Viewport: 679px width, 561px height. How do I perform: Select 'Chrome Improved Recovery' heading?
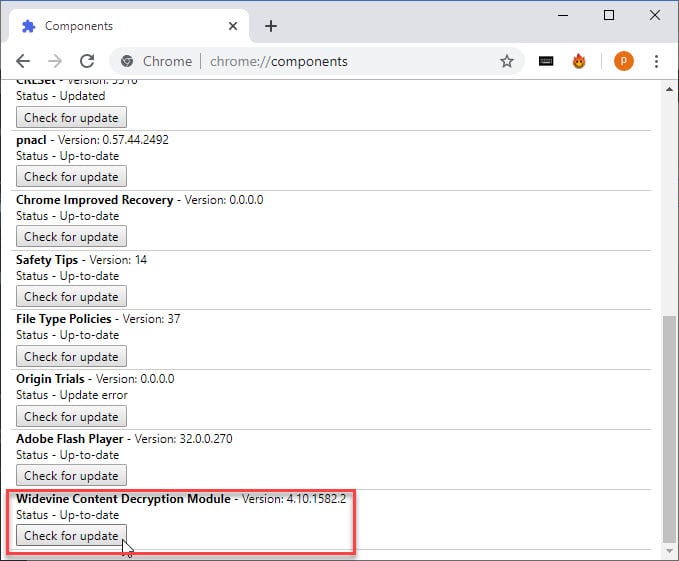(x=94, y=200)
